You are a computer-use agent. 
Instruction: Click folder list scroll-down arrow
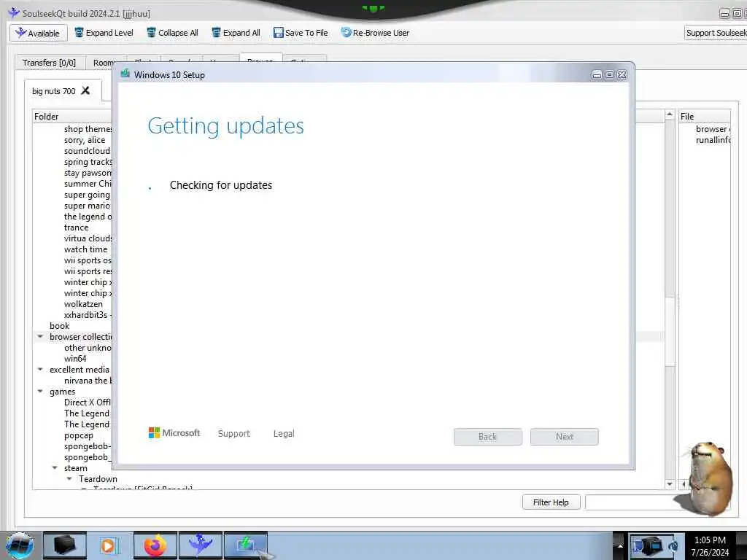pos(670,484)
